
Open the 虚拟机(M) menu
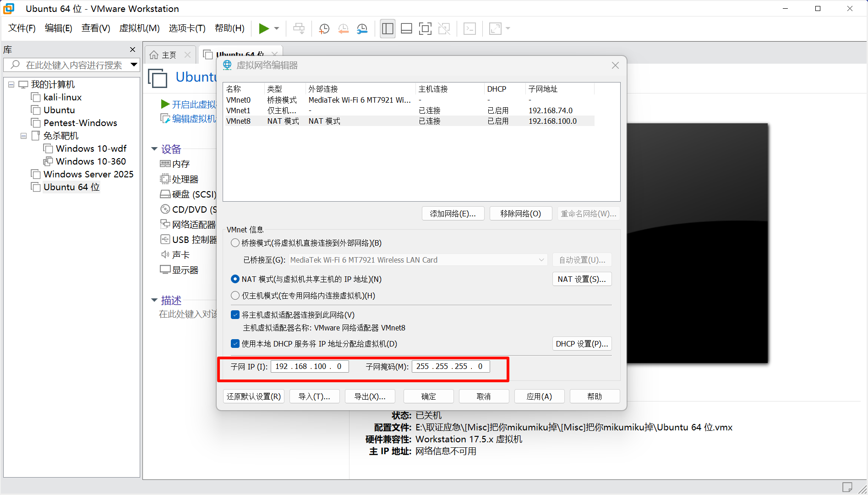click(x=139, y=28)
